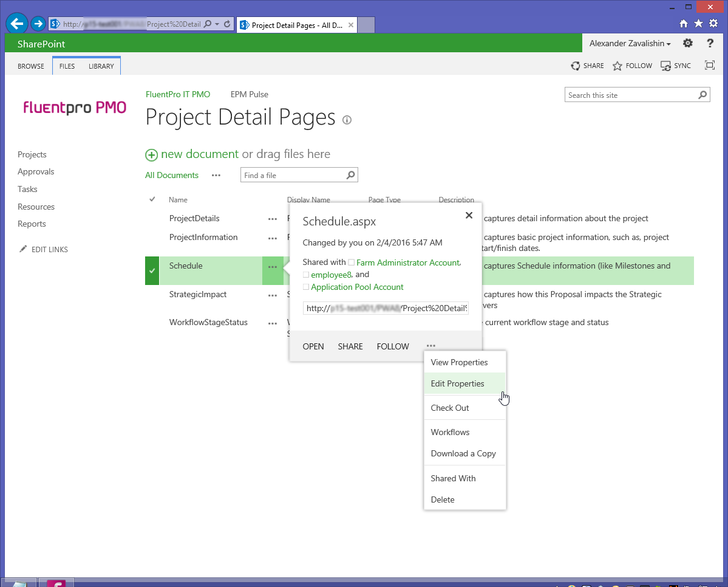Viewport: 728px width, 587px height.
Task: Click the focus on content icon
Action: click(709, 65)
